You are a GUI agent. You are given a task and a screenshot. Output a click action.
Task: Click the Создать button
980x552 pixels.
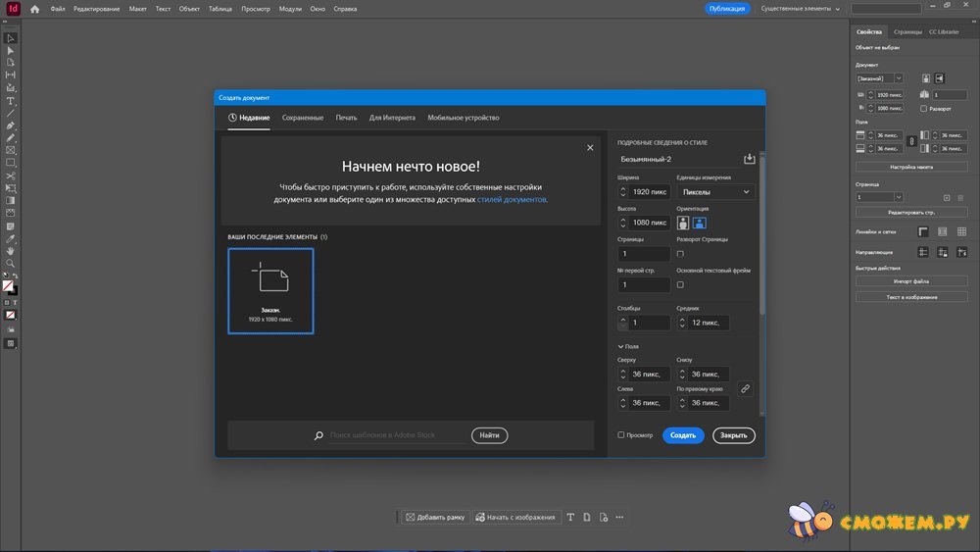pyautogui.click(x=683, y=435)
